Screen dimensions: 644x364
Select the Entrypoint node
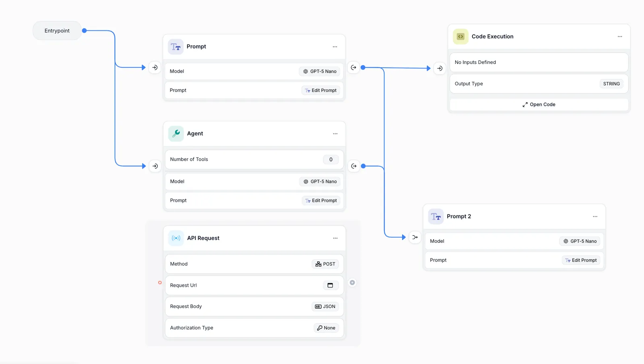pyautogui.click(x=57, y=31)
